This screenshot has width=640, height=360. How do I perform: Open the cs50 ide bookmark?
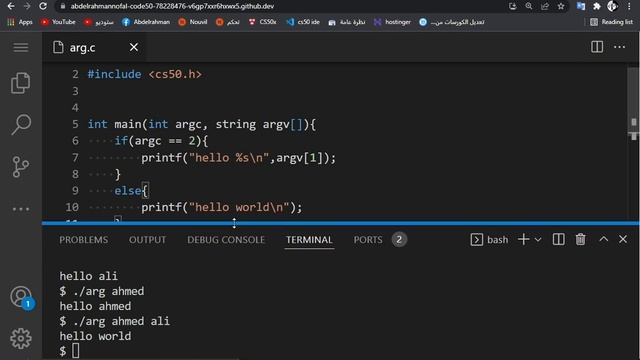(x=303, y=22)
